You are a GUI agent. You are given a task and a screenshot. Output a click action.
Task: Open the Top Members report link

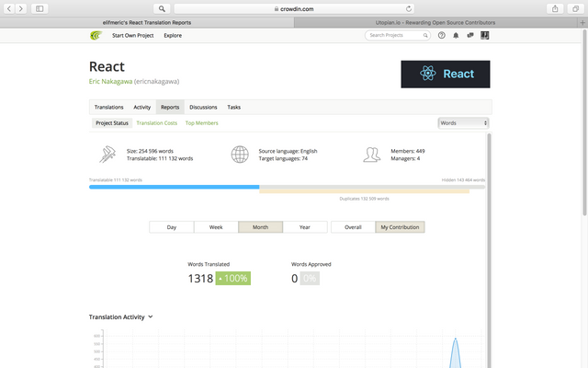pyautogui.click(x=201, y=122)
